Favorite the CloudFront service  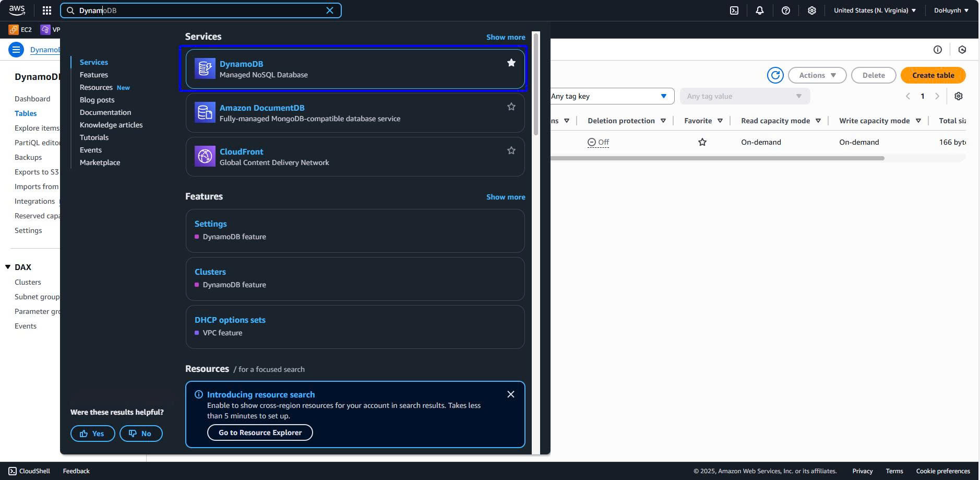pyautogui.click(x=511, y=150)
